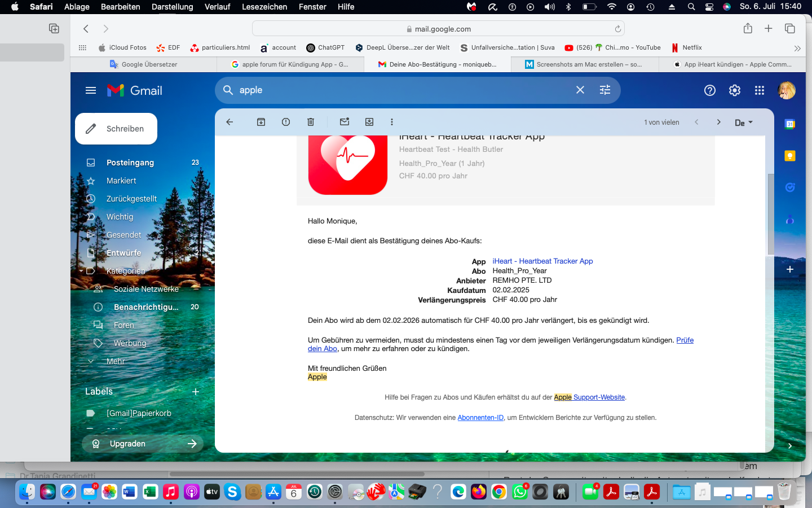Open more actions three-dot menu
The height and width of the screenshot is (508, 812).
(x=392, y=122)
